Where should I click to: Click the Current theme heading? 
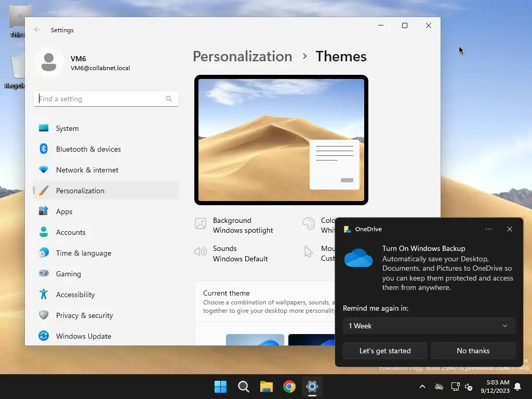coord(227,293)
